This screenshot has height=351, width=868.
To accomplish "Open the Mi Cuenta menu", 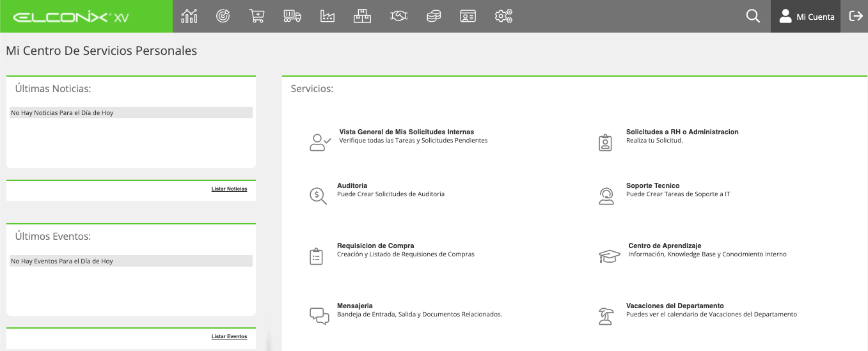I will pos(807,17).
